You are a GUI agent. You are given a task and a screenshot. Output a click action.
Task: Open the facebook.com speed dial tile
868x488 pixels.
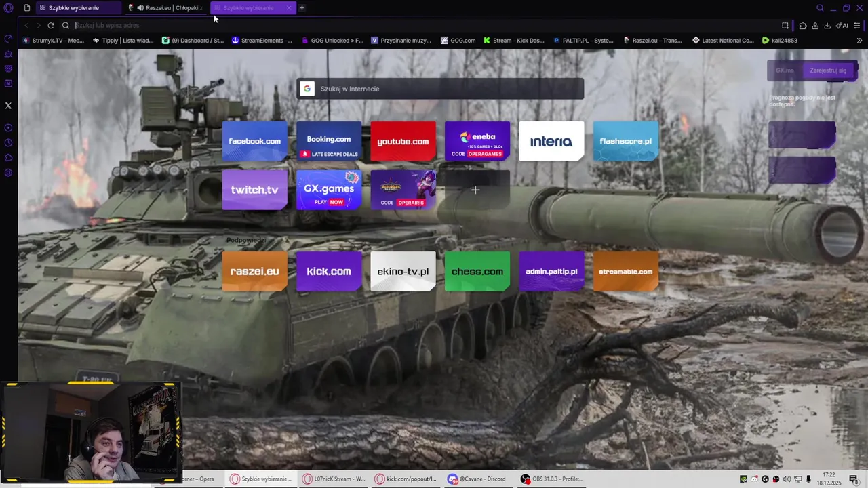pyautogui.click(x=254, y=141)
